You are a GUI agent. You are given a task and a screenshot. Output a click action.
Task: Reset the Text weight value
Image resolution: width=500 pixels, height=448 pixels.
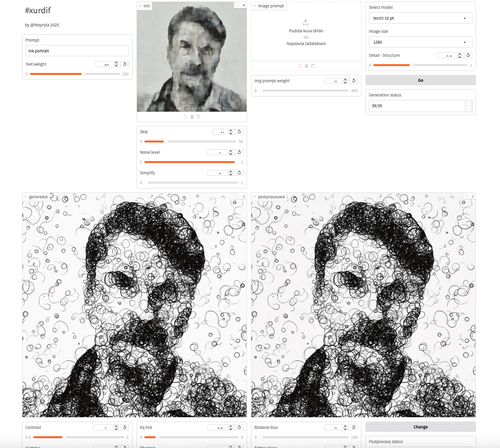(125, 64)
